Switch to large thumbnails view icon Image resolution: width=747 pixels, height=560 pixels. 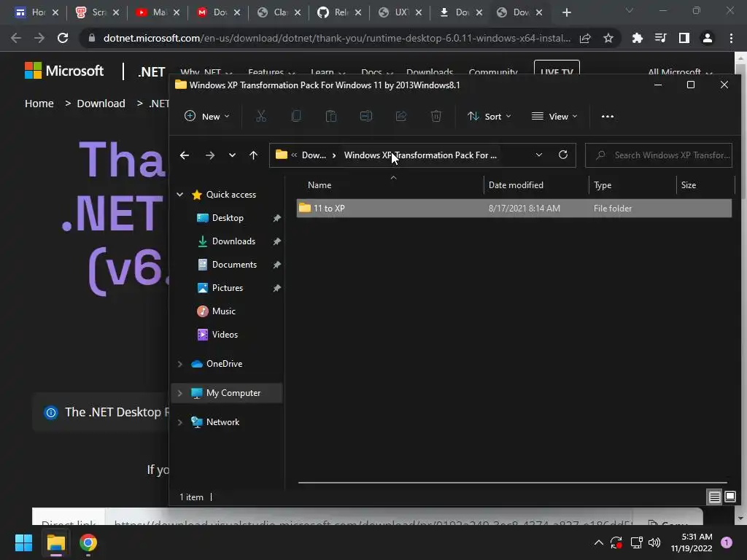coord(730,497)
